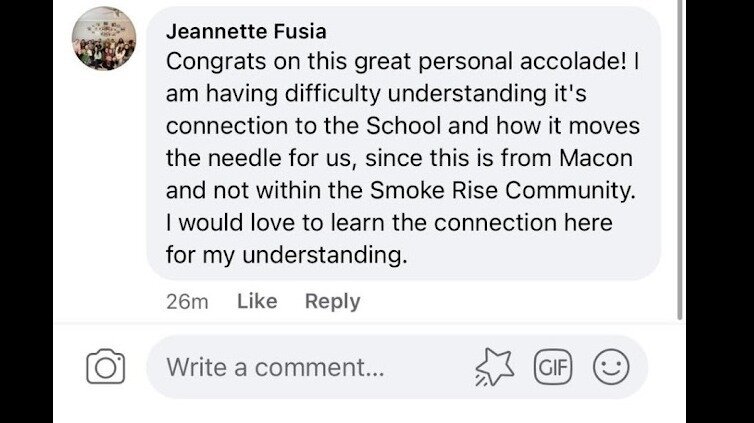
Task: Open the sticker picker icon
Action: [493, 367]
